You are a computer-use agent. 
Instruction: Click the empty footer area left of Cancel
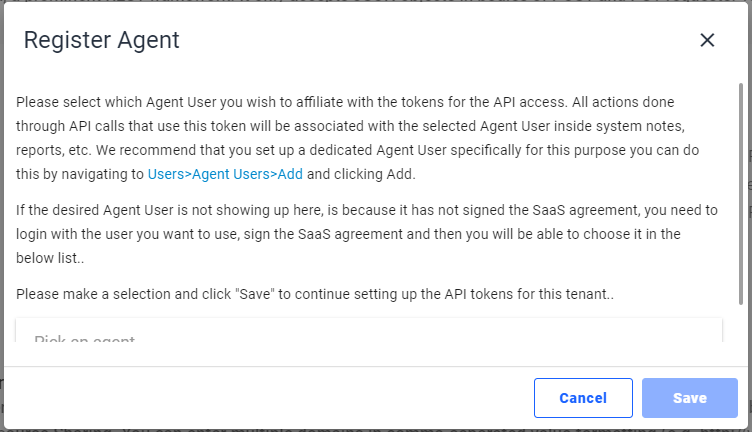tap(269, 398)
